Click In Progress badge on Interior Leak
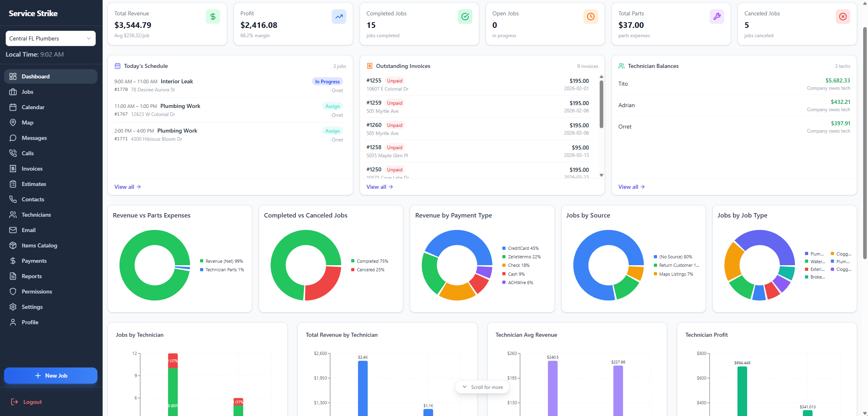 (327, 82)
